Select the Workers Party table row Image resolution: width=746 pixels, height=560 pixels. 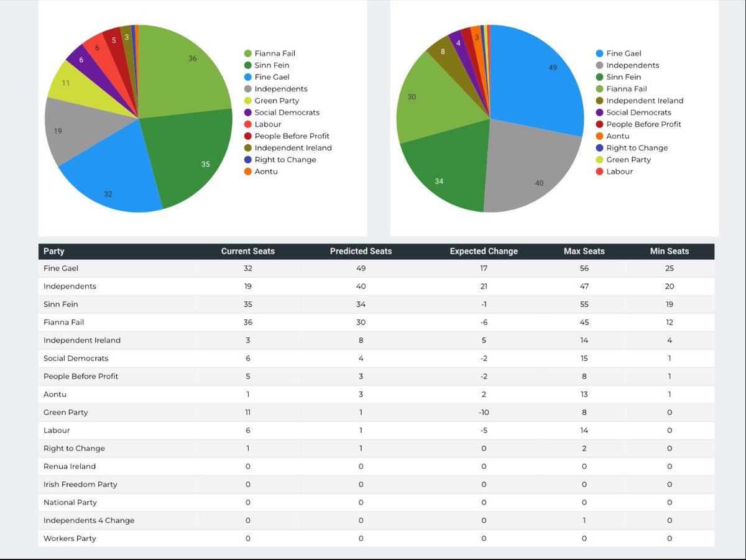(x=376, y=538)
